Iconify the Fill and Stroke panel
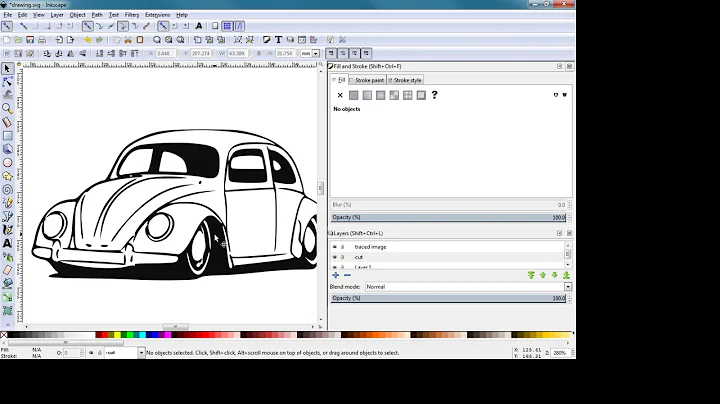 [559, 67]
